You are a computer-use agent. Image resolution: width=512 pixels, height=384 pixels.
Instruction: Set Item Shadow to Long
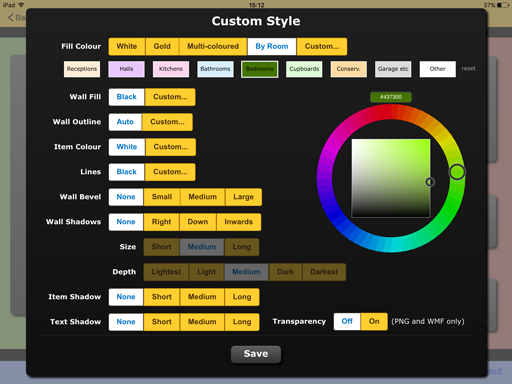[242, 297]
